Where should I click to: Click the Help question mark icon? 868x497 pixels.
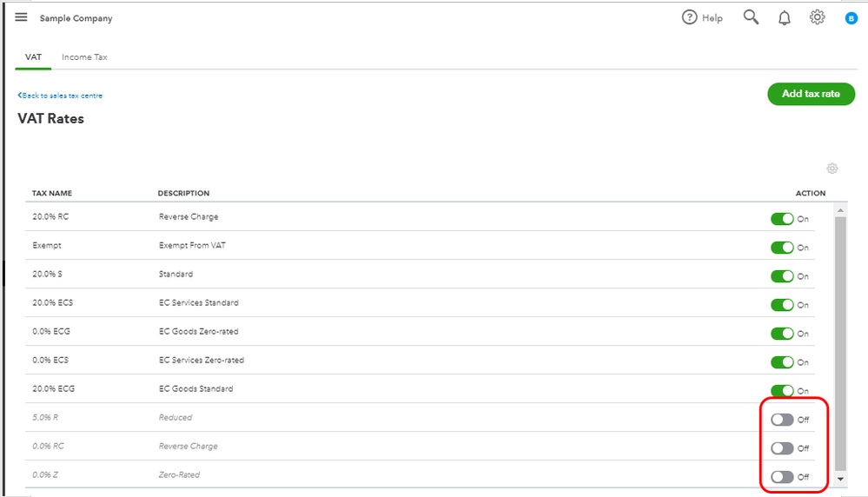690,17
